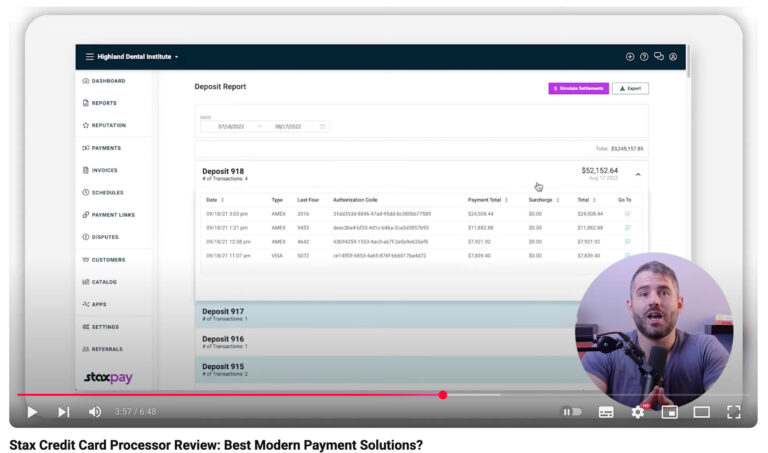The height and width of the screenshot is (453, 768).
Task: Go to the $7,921.92 transaction via its Go To icon
Action: (627, 241)
